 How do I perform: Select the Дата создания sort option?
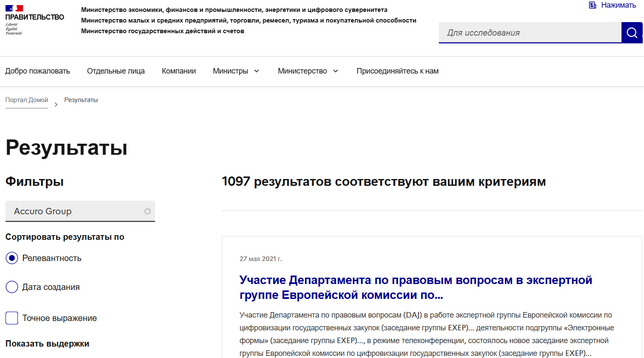(12, 287)
